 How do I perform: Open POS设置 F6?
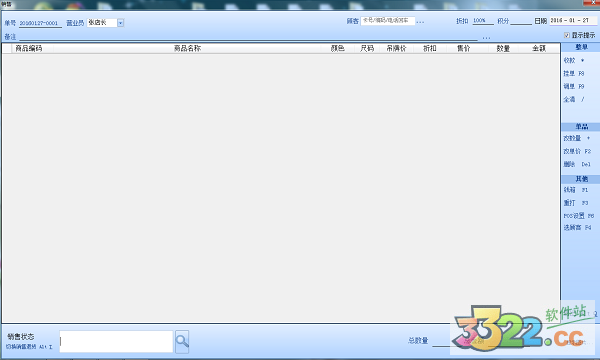click(579, 216)
